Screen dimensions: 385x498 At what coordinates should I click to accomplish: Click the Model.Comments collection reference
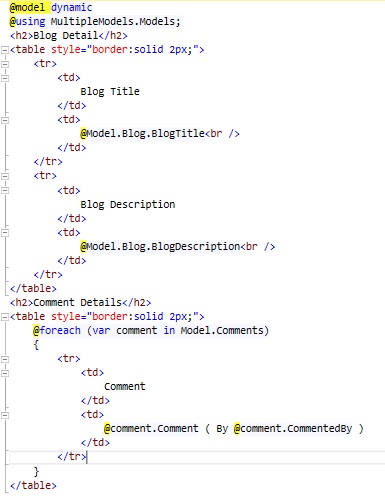(222, 330)
